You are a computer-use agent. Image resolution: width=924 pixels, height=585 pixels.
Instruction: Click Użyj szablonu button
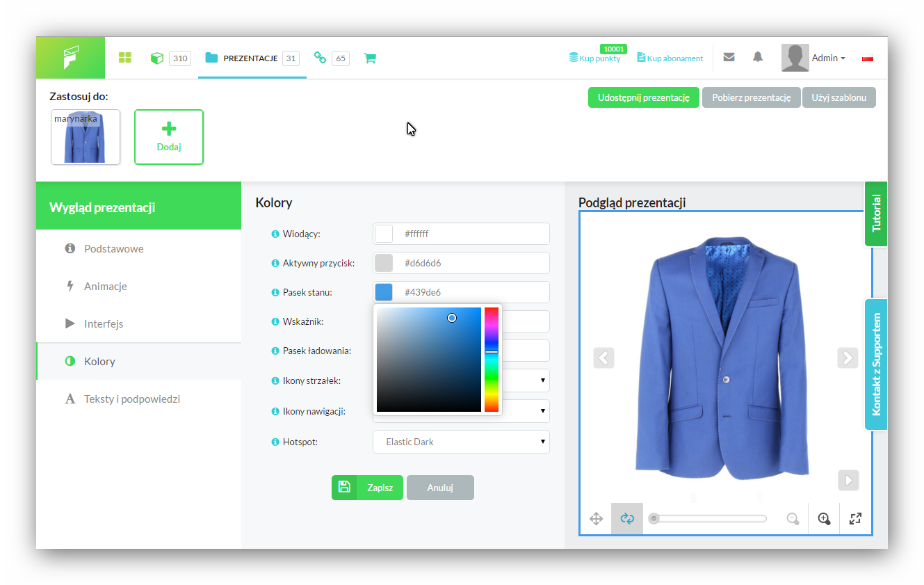tap(839, 97)
